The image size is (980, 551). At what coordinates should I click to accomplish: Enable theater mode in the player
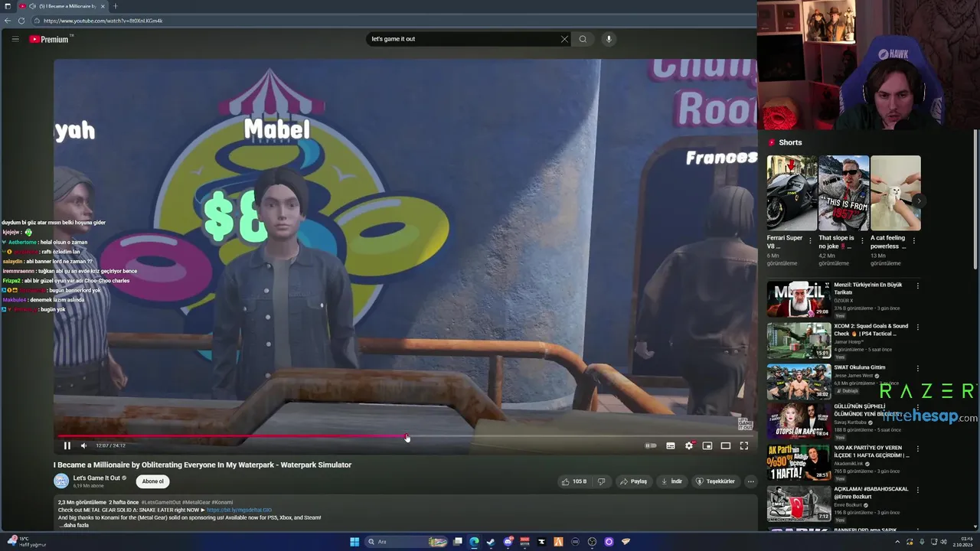(726, 445)
